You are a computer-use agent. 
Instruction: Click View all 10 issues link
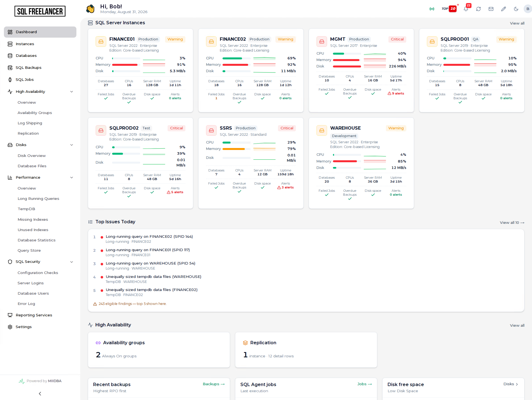pos(512,223)
